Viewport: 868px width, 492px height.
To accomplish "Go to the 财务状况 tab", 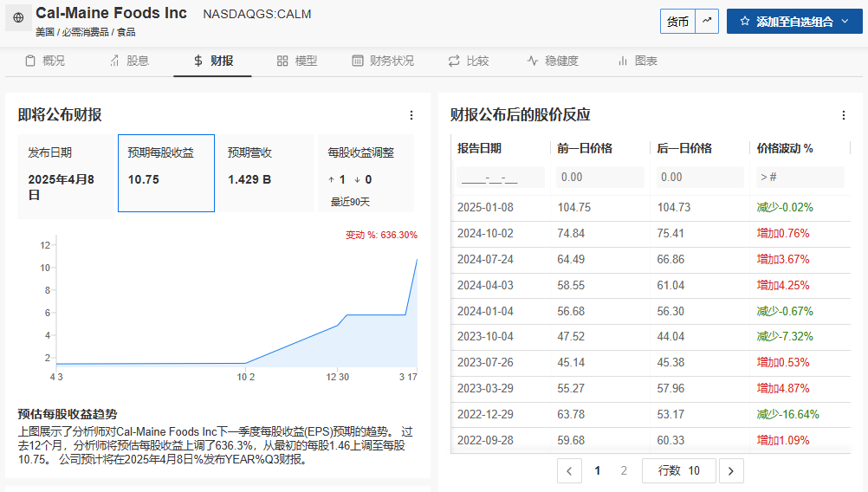I will [383, 61].
